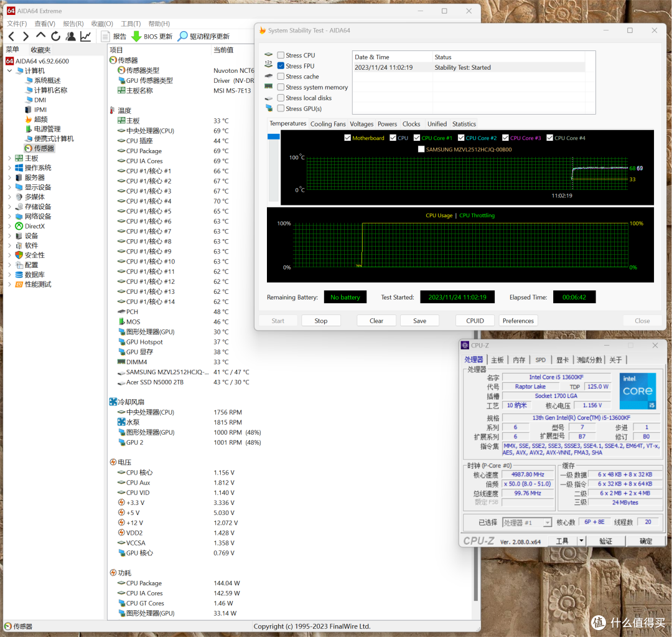
Task: Open the 处理器 #1 selection dropdown in CPU-Z
Action: [548, 522]
